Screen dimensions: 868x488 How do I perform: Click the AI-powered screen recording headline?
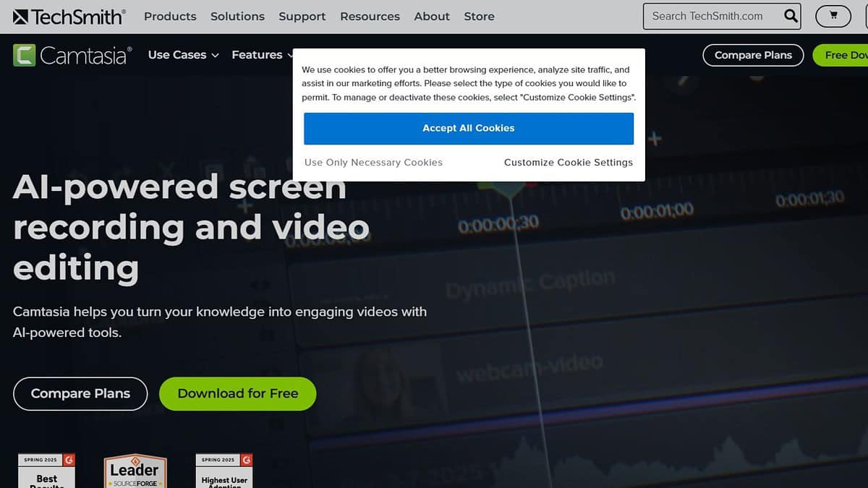click(192, 228)
